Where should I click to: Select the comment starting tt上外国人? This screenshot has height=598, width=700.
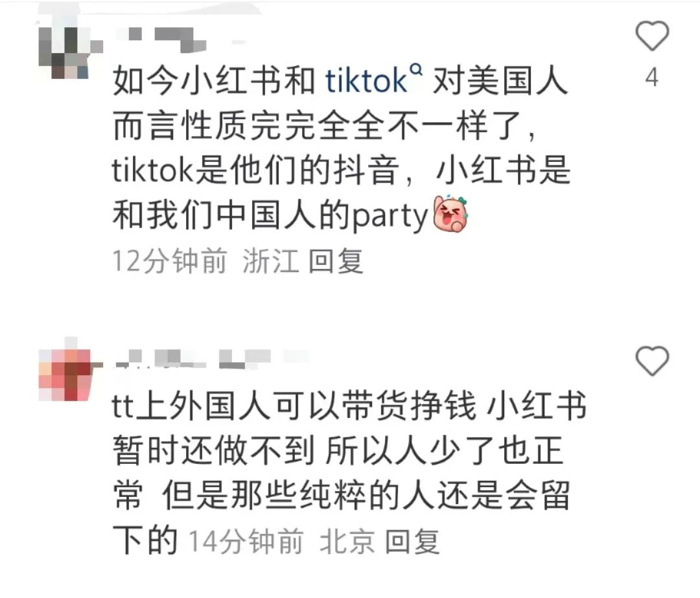point(349,473)
